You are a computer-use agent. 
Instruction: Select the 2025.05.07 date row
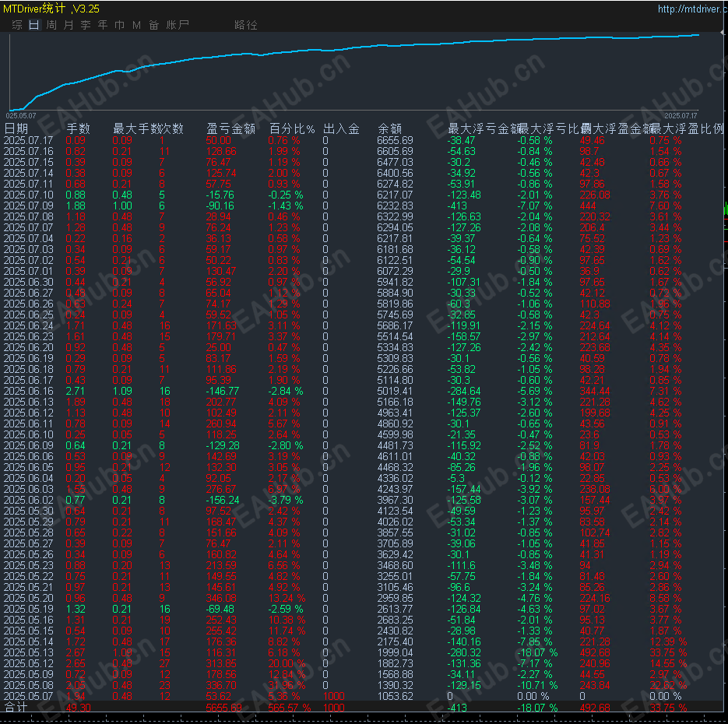[x=28, y=696]
